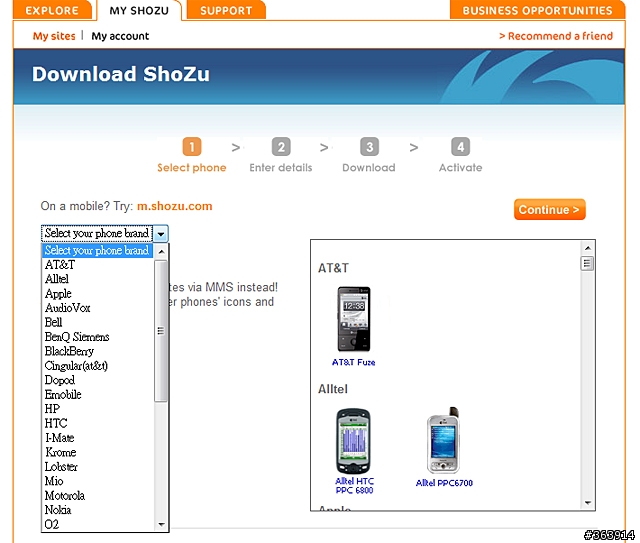This screenshot has height=543, width=640.
Task: Choose I-Mate in the list
Action: tap(97, 438)
